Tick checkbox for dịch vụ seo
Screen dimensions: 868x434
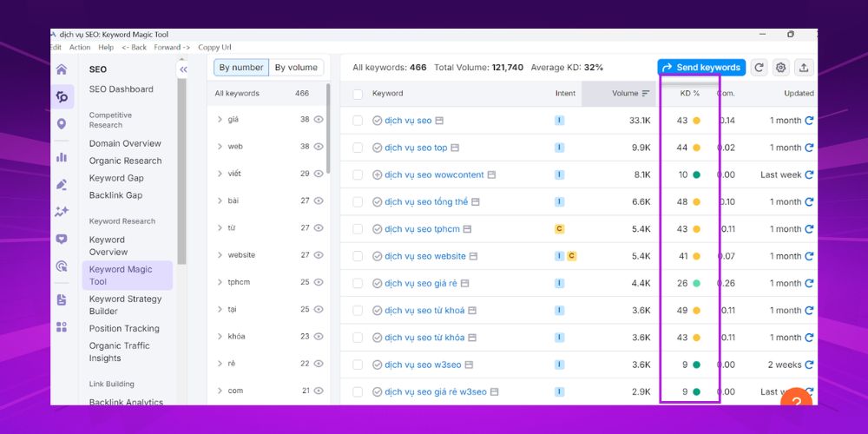358,120
